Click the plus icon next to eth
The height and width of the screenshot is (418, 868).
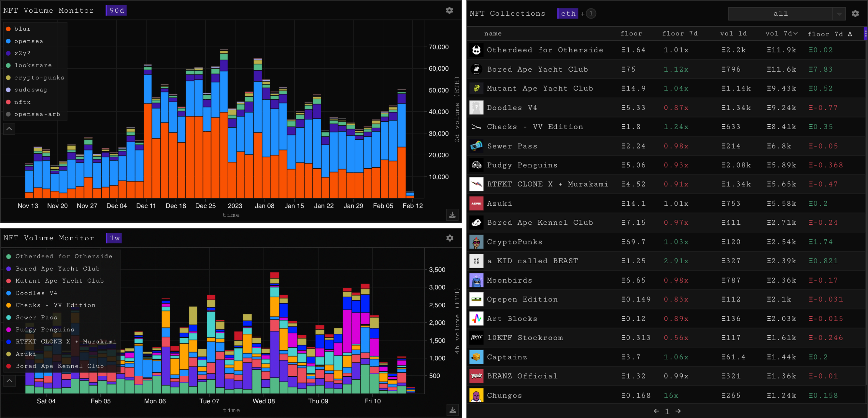583,14
